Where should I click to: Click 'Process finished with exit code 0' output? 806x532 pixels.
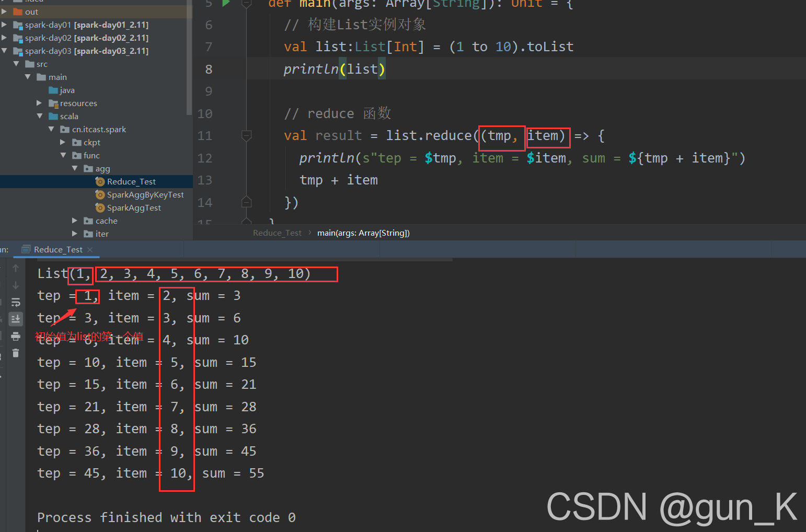pos(166,517)
